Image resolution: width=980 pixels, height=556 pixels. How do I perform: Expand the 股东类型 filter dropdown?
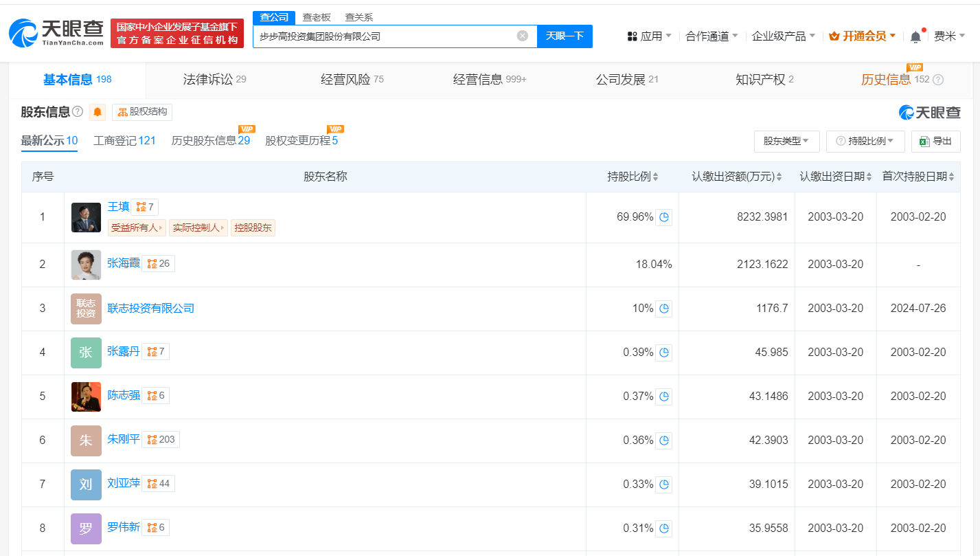click(x=786, y=141)
